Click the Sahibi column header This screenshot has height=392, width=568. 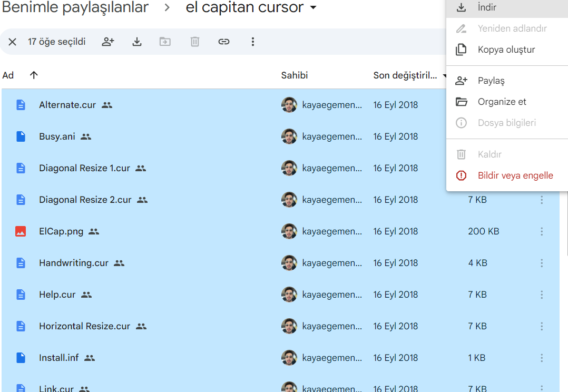295,75
